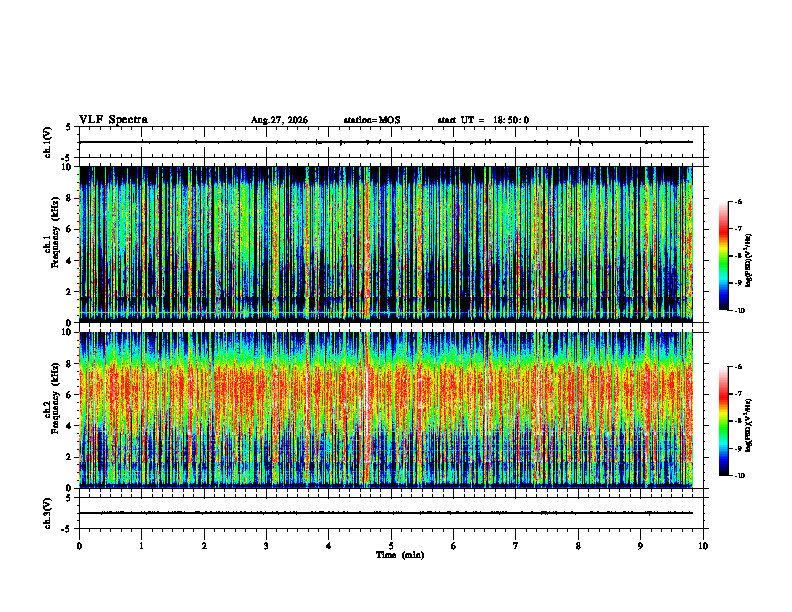The height and width of the screenshot is (612, 792).
Task: Click the 9 minute tick on time axis
Action: coord(640,546)
